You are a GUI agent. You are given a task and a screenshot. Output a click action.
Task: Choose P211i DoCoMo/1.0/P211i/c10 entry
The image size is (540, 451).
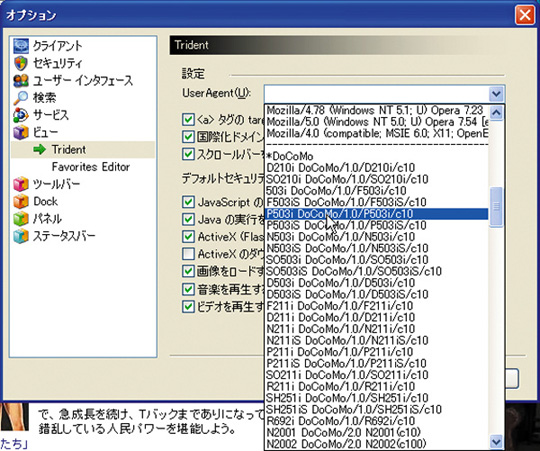pyautogui.click(x=376, y=352)
